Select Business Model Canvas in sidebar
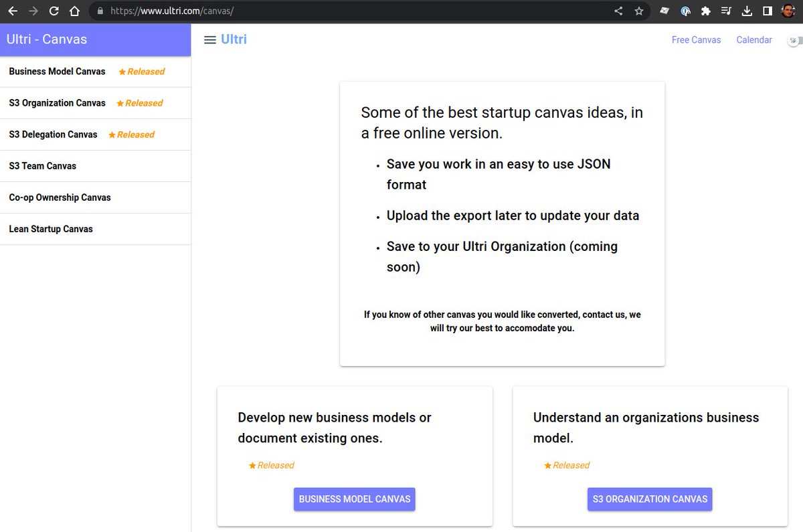The height and width of the screenshot is (532, 803). pyautogui.click(x=95, y=72)
